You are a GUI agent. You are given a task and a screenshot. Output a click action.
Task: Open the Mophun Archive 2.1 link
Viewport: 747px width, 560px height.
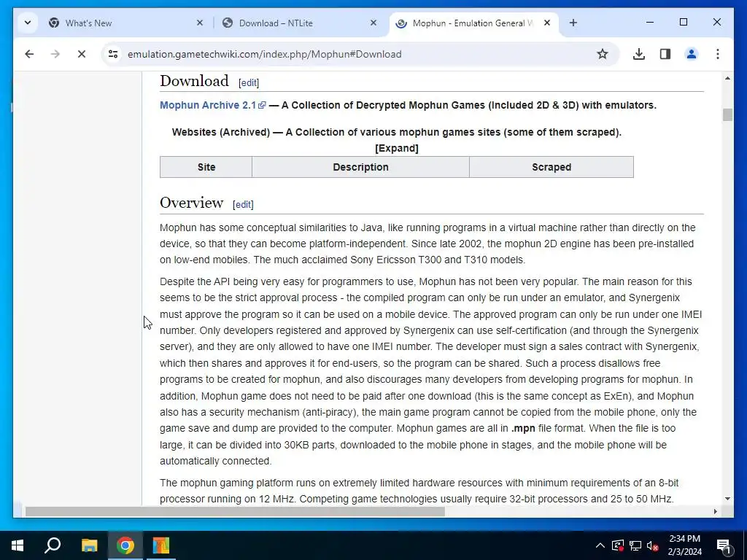[x=212, y=105]
